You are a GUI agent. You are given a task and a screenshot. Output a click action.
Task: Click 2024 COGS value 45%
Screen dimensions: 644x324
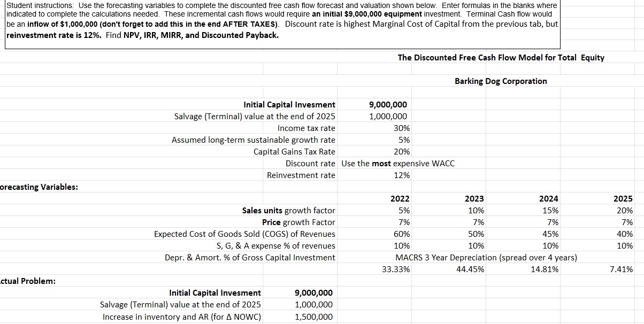pos(550,234)
